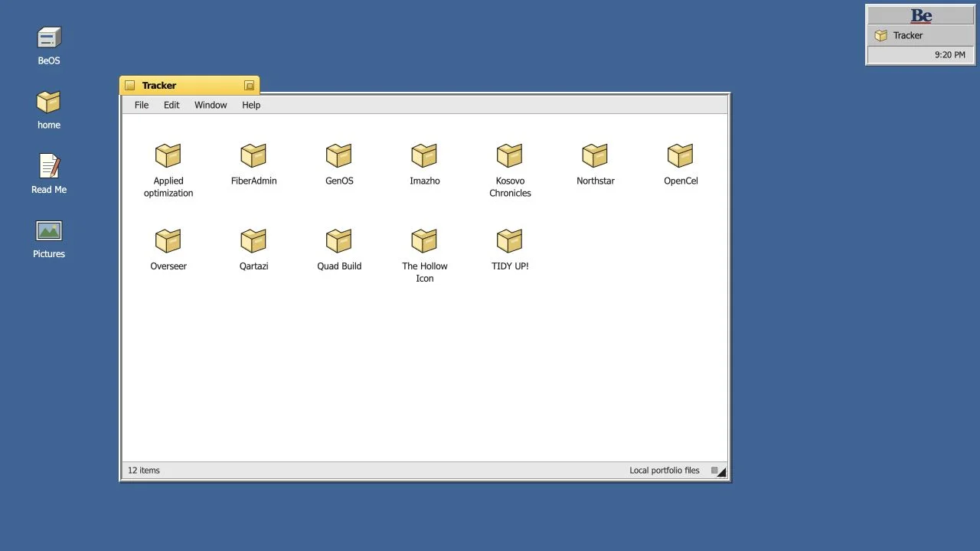Click the 9:20 PM clock
The height and width of the screenshot is (551, 980).
(949, 55)
